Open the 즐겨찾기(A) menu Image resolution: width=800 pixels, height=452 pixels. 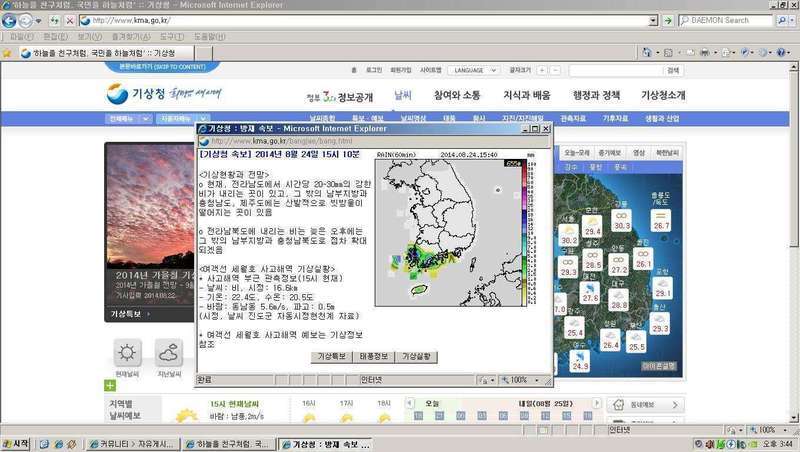point(131,37)
